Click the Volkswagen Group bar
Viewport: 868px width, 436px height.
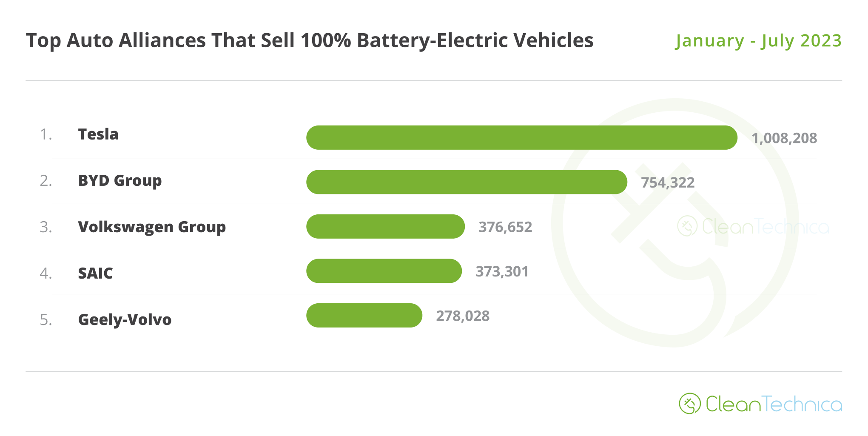coord(385,226)
